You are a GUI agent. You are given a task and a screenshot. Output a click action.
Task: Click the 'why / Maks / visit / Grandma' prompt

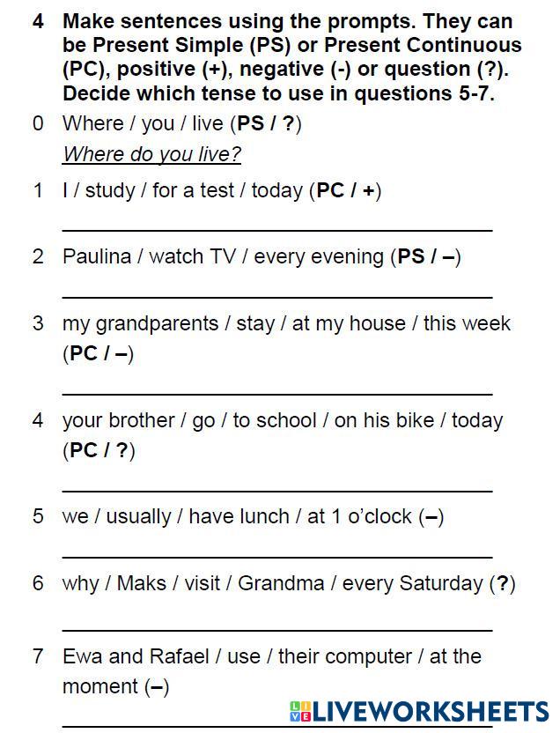288,583
